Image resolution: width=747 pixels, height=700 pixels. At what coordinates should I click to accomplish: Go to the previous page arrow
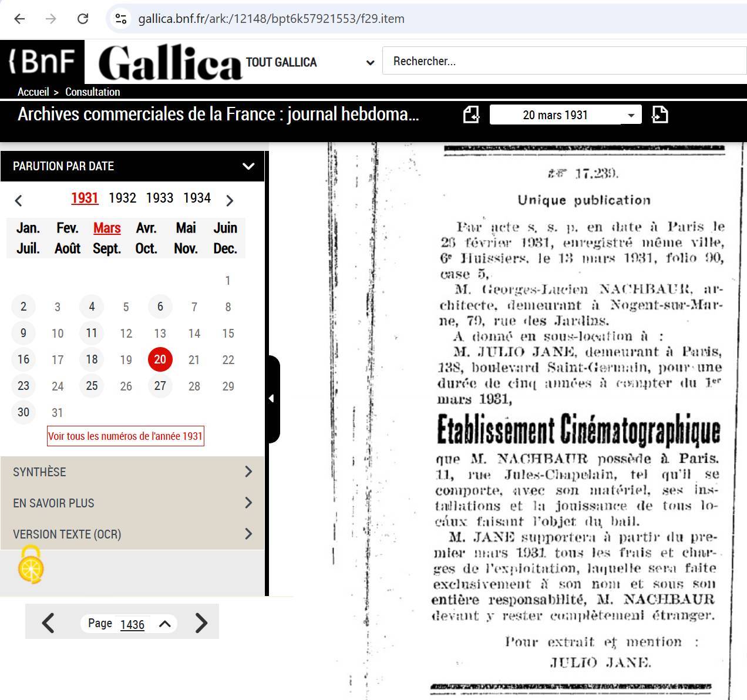click(x=48, y=623)
